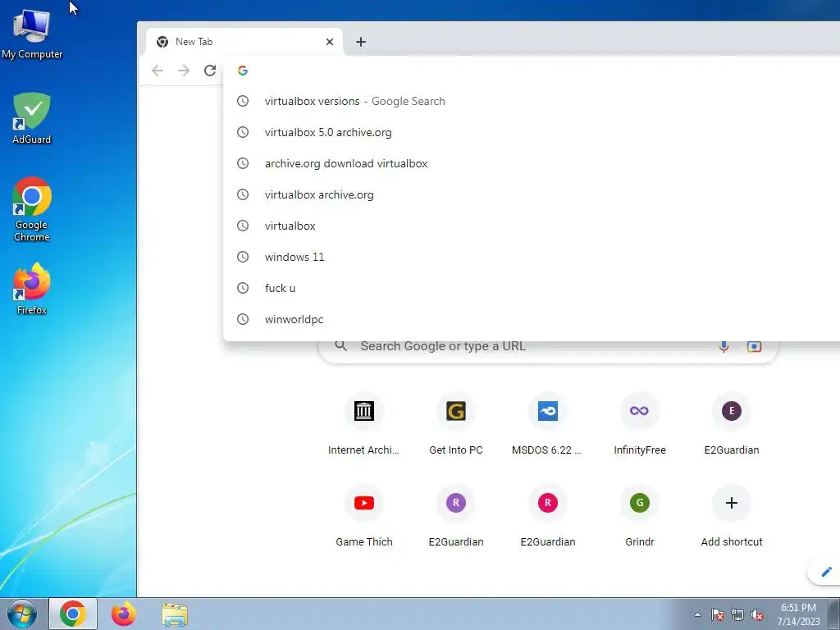Image resolution: width=840 pixels, height=630 pixels.
Task: Close the New Tab tab
Action: coord(330,42)
